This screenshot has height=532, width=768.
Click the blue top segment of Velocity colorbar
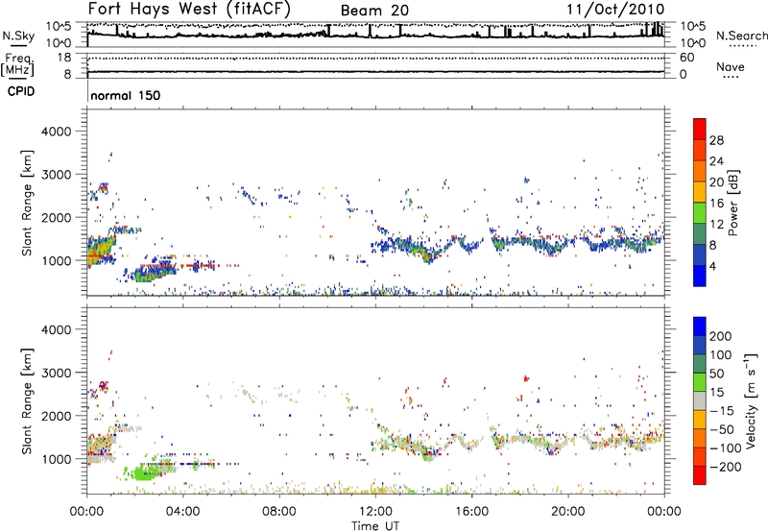coord(700,326)
